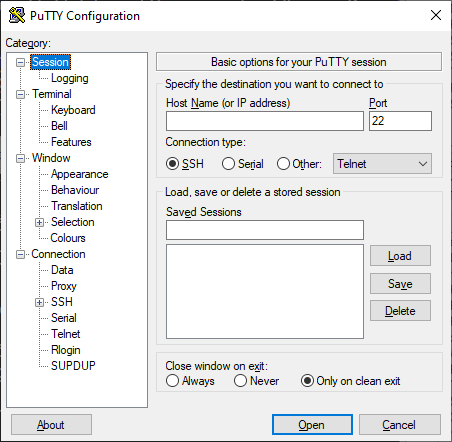Choose the Other connection type radio
This screenshot has height=442, width=452.
283,164
